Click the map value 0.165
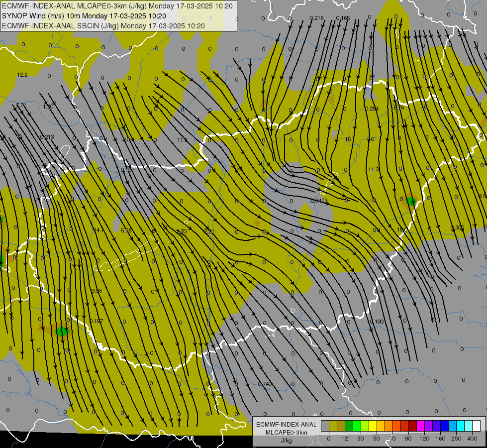Screen dimensions: 487x448 click(x=343, y=18)
